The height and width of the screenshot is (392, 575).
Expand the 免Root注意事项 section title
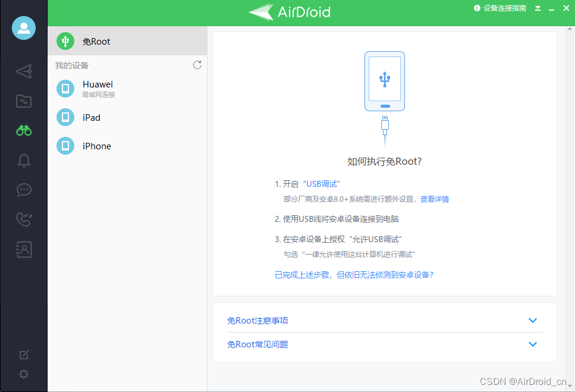[258, 321]
